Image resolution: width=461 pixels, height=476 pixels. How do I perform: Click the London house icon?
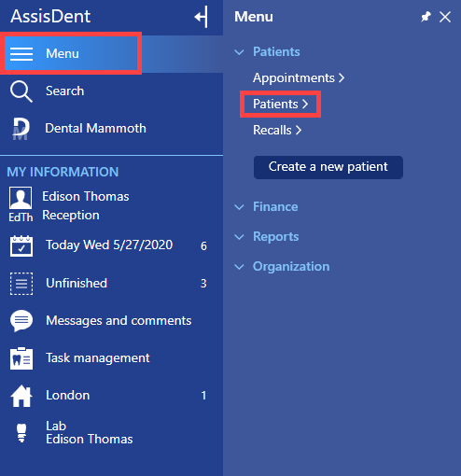[x=21, y=396]
